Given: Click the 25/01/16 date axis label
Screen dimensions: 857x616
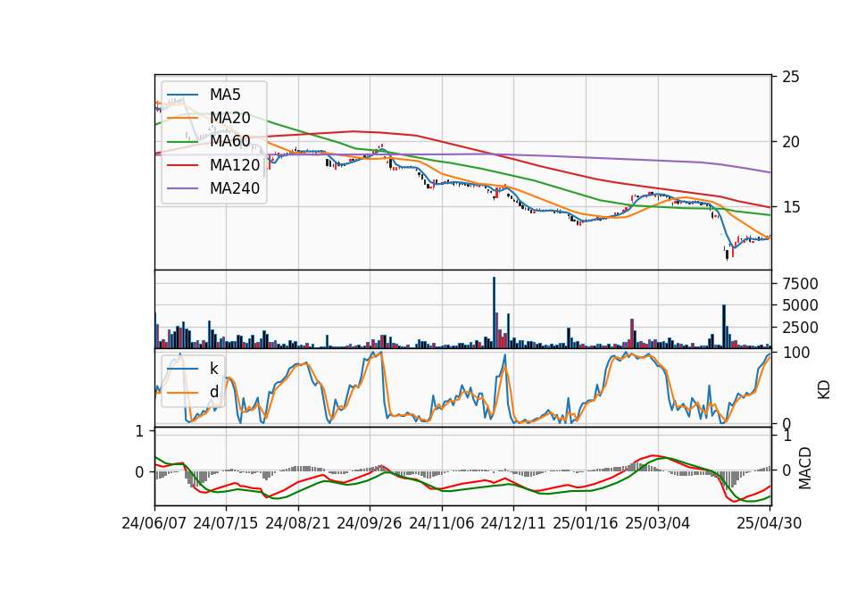Looking at the screenshot, I should [586, 523].
